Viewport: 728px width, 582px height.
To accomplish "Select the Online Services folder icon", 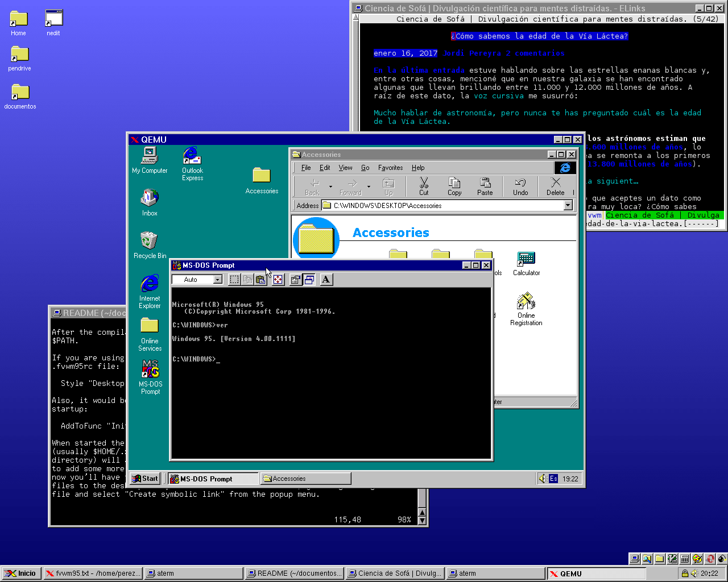I will pyautogui.click(x=150, y=335).
